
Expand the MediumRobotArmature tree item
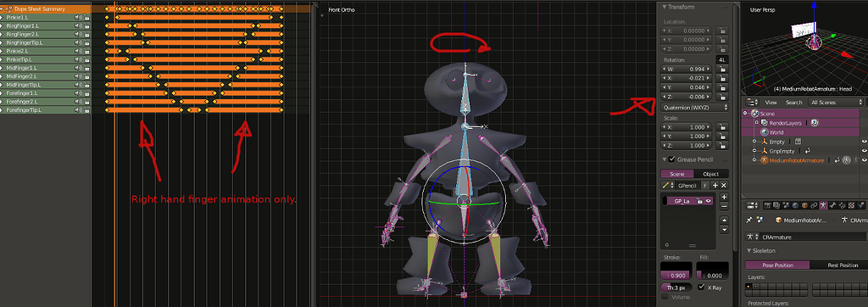[x=754, y=160]
